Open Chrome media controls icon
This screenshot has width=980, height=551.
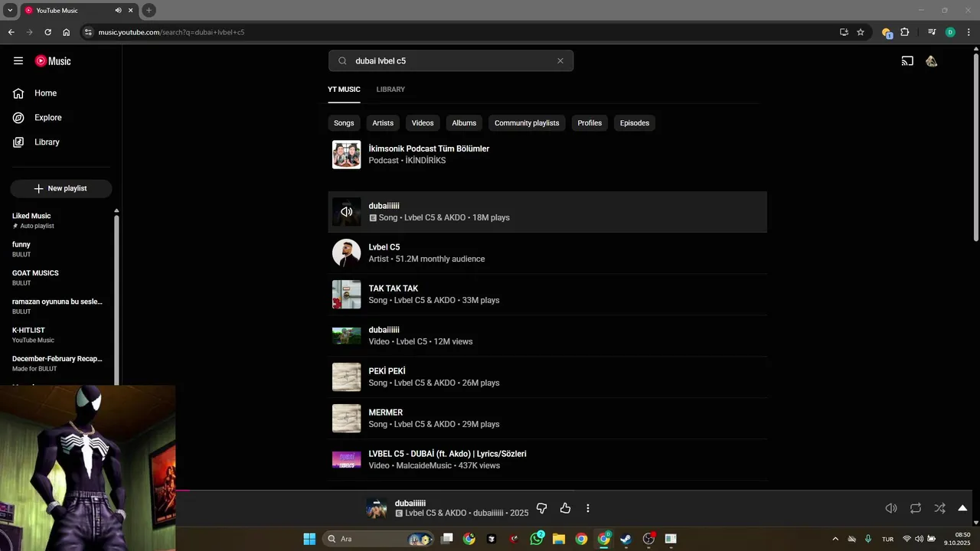932,32
